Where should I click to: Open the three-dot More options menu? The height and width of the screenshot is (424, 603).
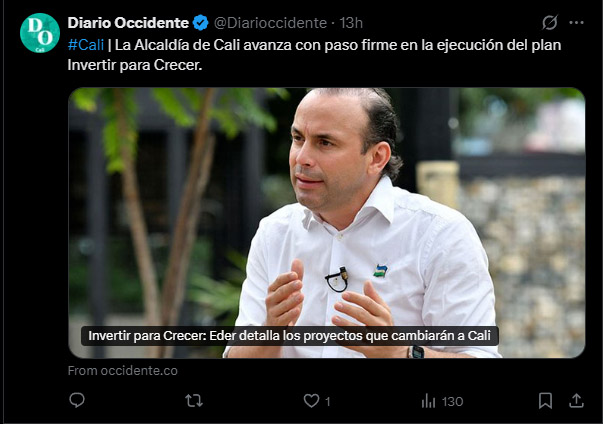point(576,23)
